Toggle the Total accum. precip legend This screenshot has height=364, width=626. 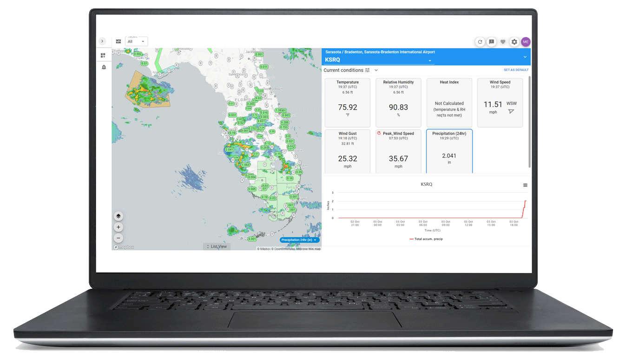[x=426, y=239]
